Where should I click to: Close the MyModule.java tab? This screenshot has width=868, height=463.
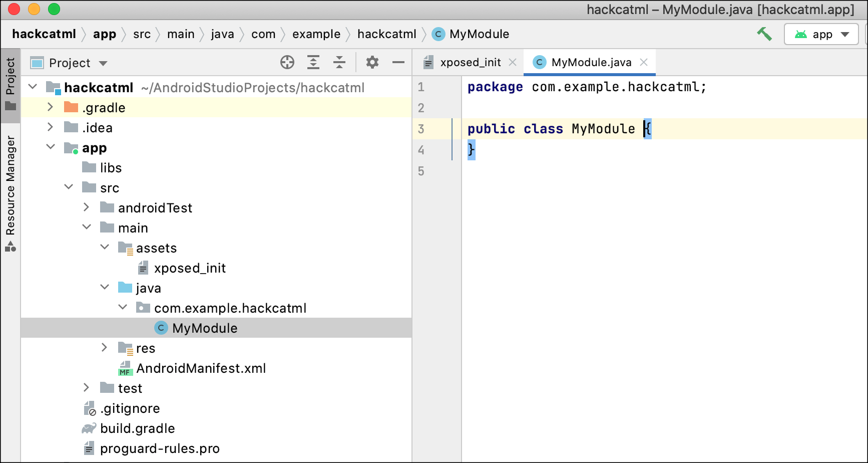[x=644, y=63]
